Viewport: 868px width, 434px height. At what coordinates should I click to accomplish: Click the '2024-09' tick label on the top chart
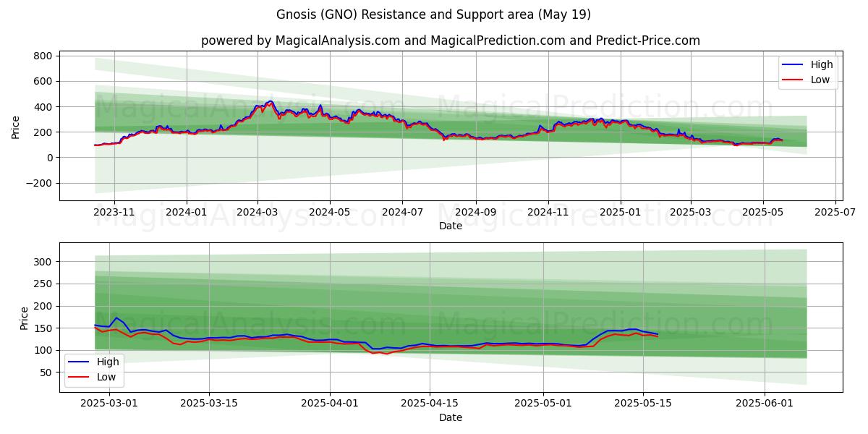[476, 213]
